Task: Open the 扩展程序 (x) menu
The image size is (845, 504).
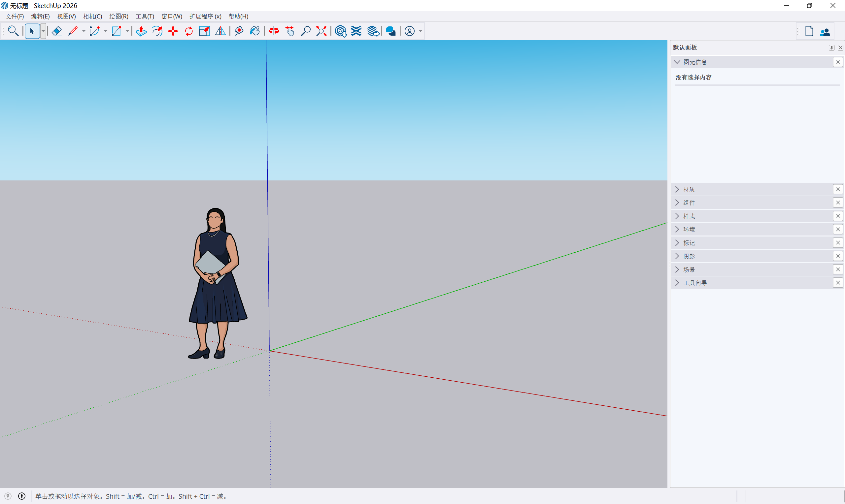Action: point(205,16)
